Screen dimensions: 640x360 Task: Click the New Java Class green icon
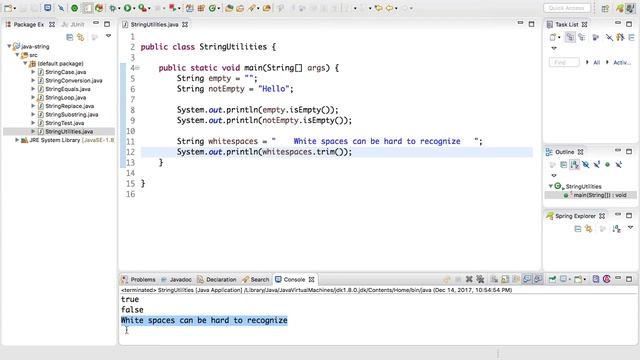[212, 8]
